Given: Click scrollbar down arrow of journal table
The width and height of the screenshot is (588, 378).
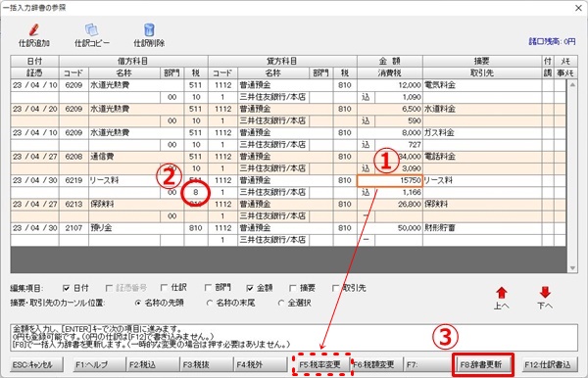Looking at the screenshot, I should 572,268.
